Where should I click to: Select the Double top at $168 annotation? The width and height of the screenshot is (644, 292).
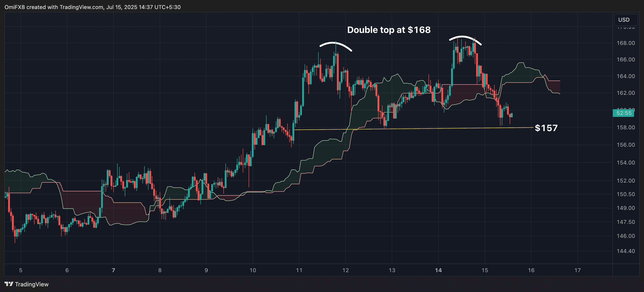tap(389, 30)
